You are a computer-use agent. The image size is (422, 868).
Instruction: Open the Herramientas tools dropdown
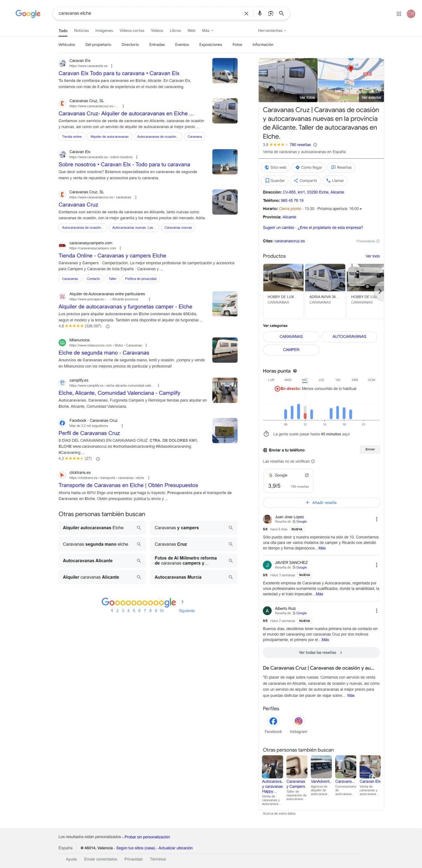272,31
